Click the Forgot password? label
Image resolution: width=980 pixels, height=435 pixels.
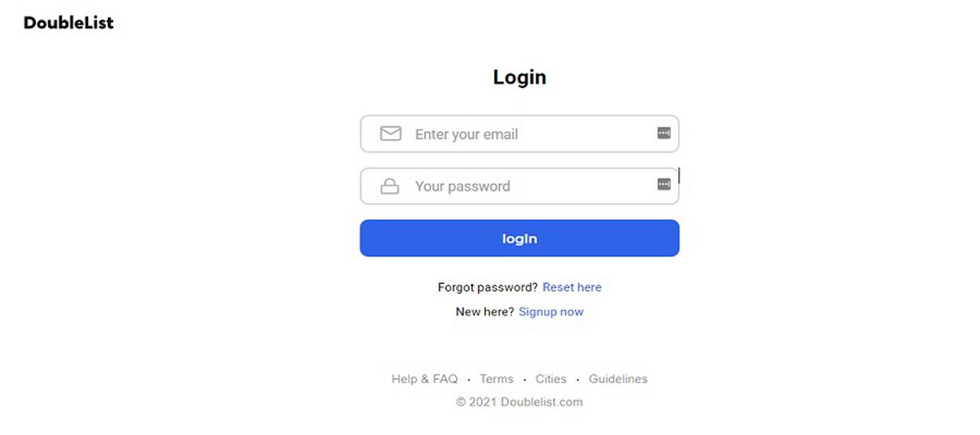(488, 287)
